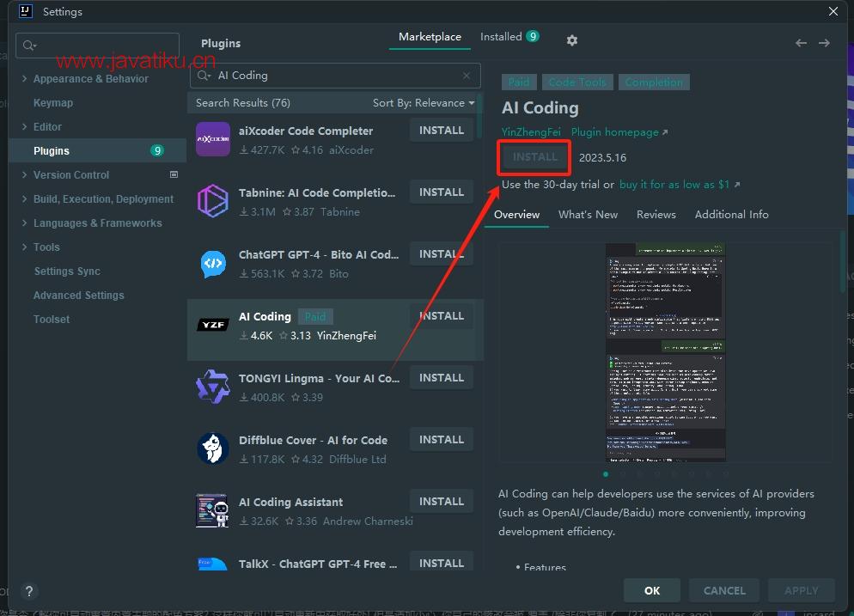Screen dimensions: 854x616
Task: Expand the Tools settings node
Action: 25,247
